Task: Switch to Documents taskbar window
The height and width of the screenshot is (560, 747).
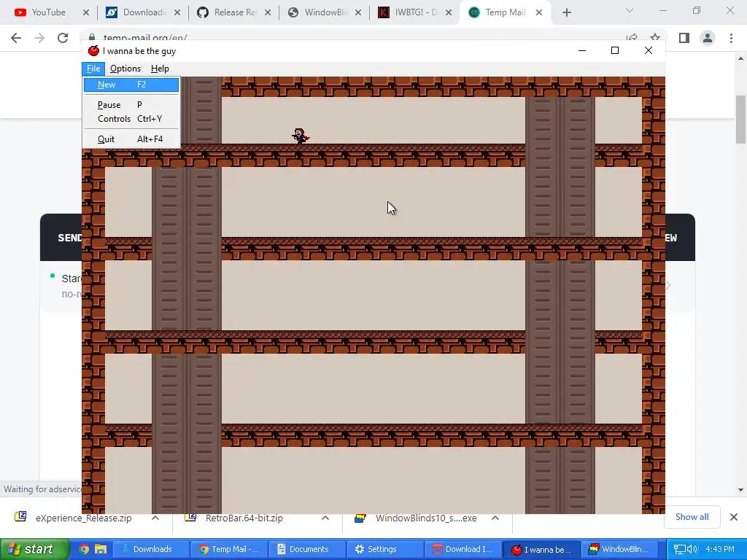Action: (308, 549)
